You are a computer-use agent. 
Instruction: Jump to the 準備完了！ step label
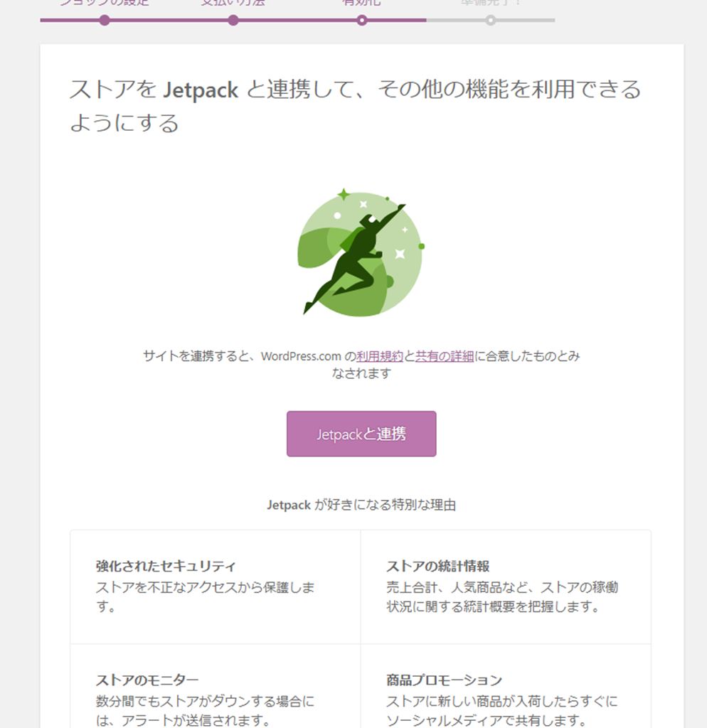490,3
